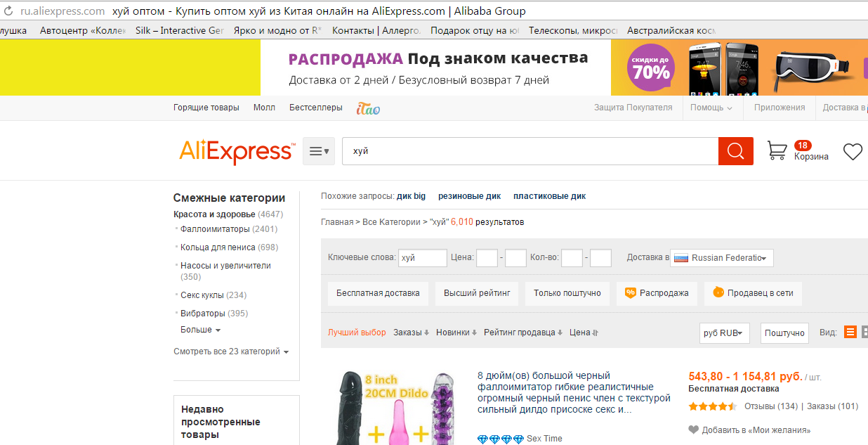Image resolution: width=868 pixels, height=445 pixels.
Task: Switch to list view icon
Action: [x=850, y=333]
